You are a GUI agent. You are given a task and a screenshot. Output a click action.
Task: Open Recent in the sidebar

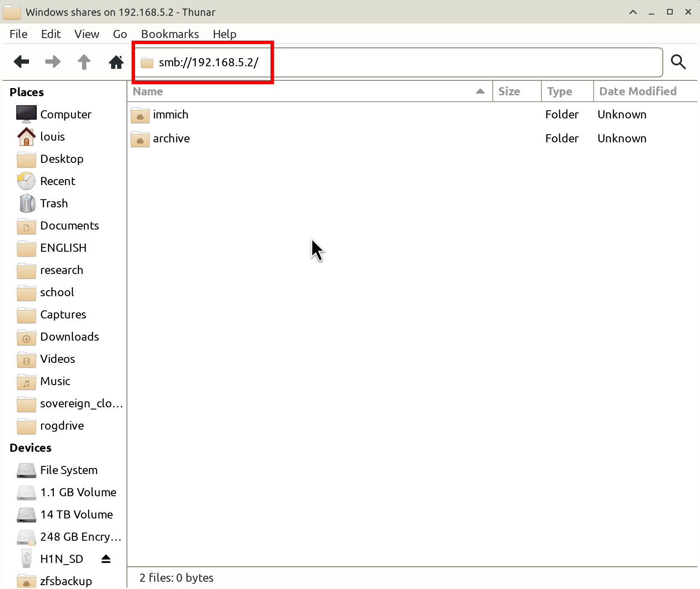(x=64, y=181)
